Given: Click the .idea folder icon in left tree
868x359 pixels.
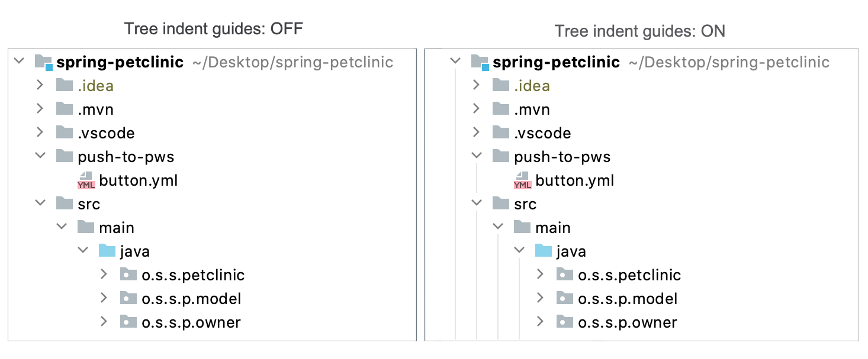Looking at the screenshot, I should [x=65, y=85].
